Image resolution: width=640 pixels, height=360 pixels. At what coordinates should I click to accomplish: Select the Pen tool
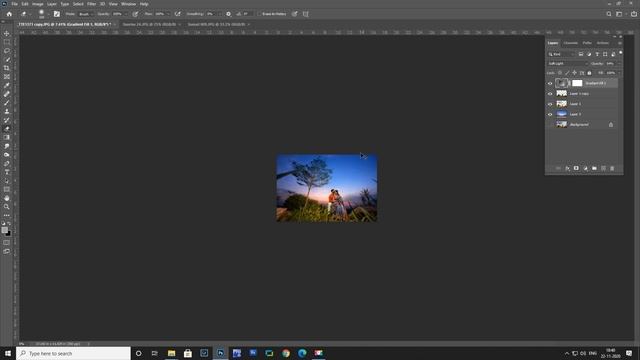[x=7, y=163]
